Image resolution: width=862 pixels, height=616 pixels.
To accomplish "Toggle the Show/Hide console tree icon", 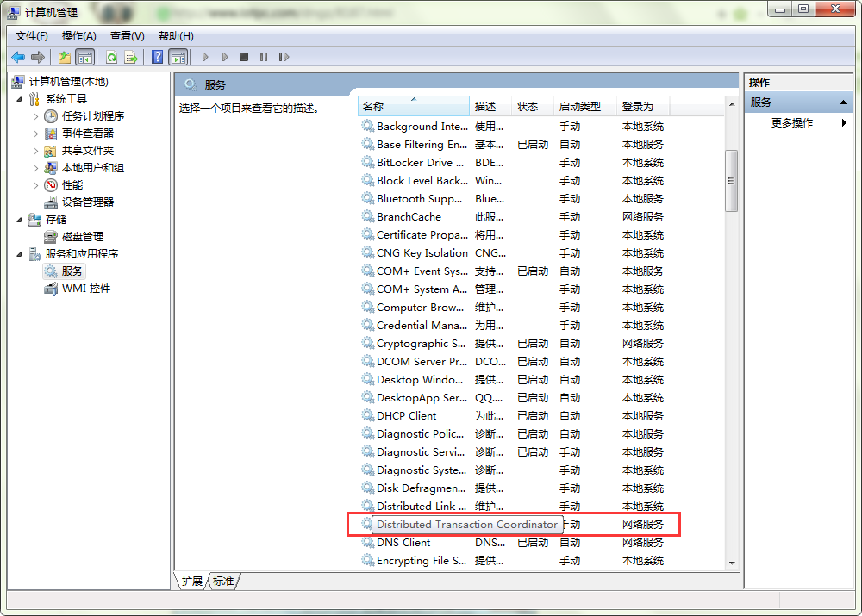I will (x=84, y=57).
